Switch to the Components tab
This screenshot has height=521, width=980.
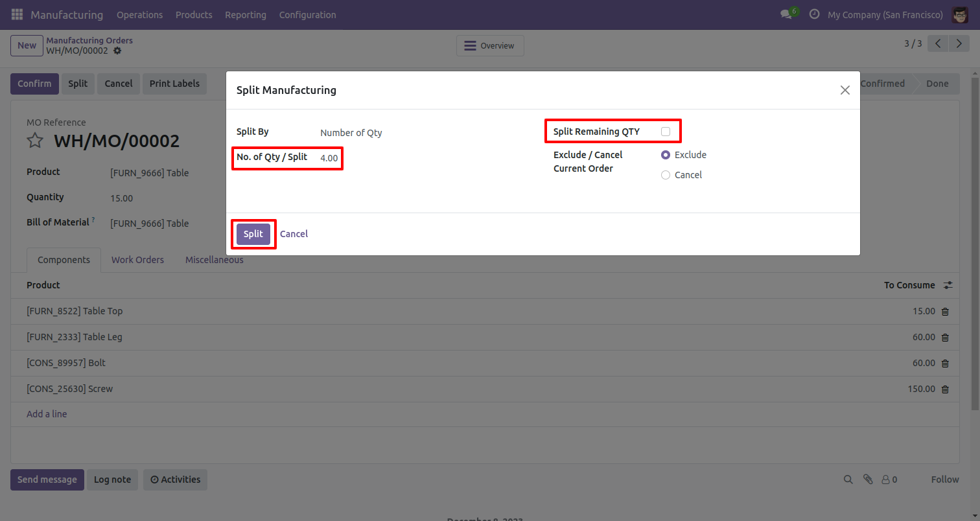(64, 260)
